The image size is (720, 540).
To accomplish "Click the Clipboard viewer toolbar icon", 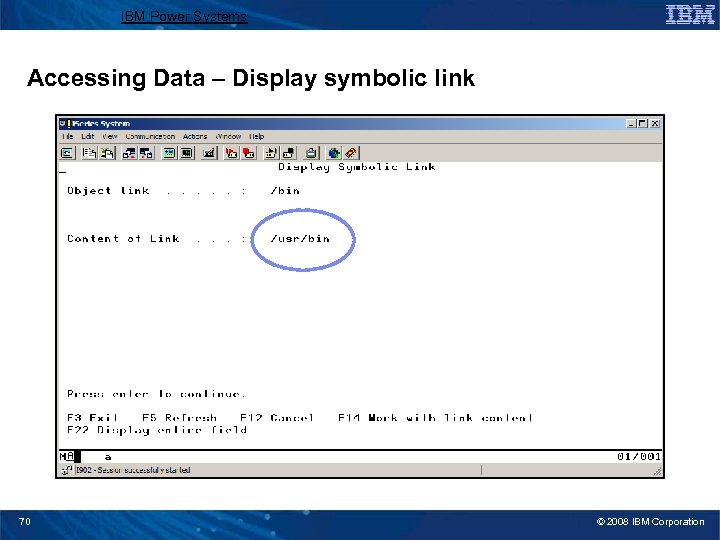I will 311,153.
